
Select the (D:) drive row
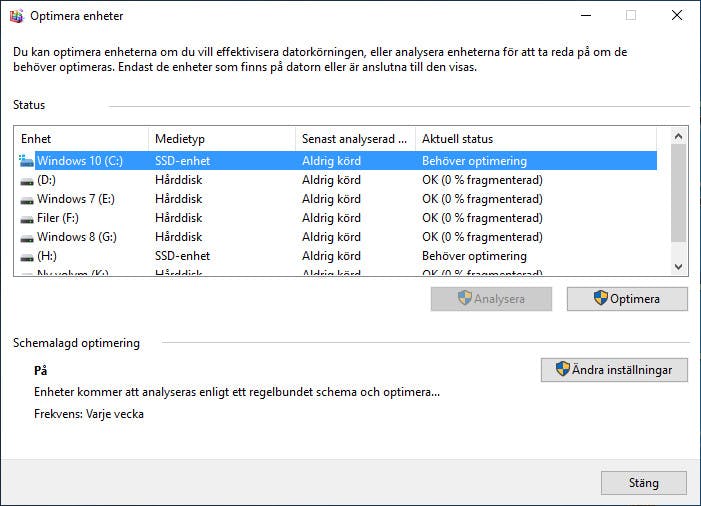click(x=336, y=180)
